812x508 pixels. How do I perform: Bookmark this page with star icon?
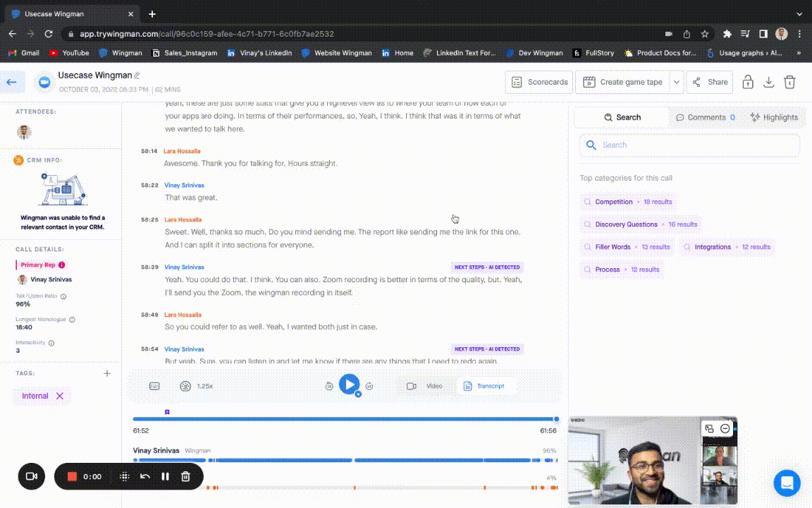pyautogui.click(x=705, y=34)
